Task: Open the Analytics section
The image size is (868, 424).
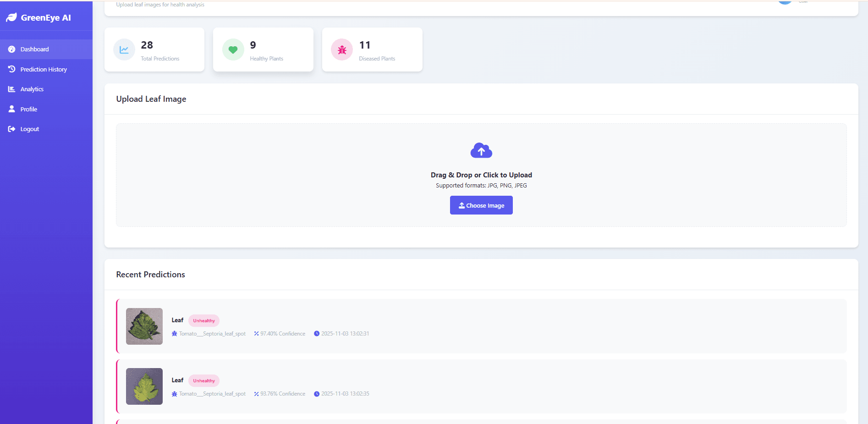Action: tap(32, 89)
